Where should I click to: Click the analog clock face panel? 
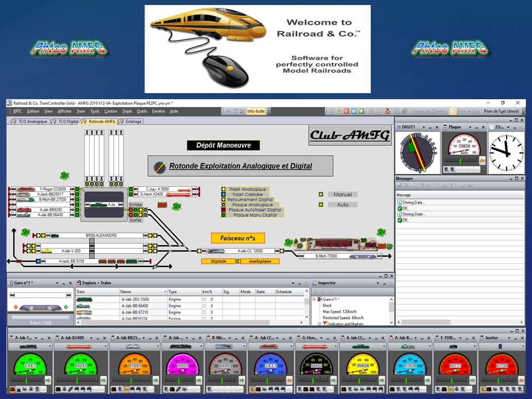click(507, 152)
